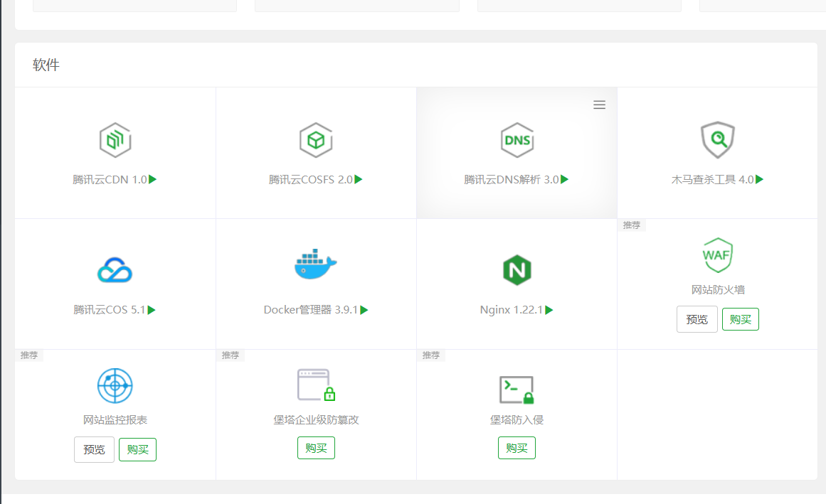826x504 pixels.
Task: Open Docker管理器 3.9.1 label
Action: 311,310
